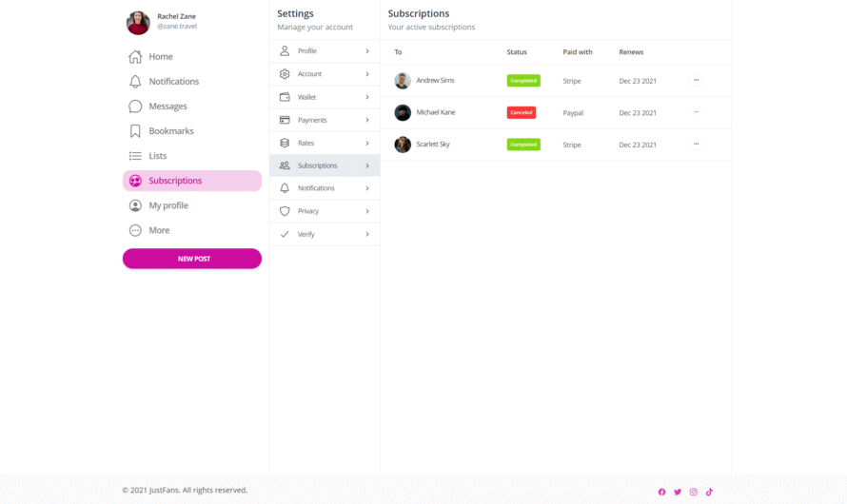Click the Michael Kane name link
The image size is (847, 504).
[435, 112]
